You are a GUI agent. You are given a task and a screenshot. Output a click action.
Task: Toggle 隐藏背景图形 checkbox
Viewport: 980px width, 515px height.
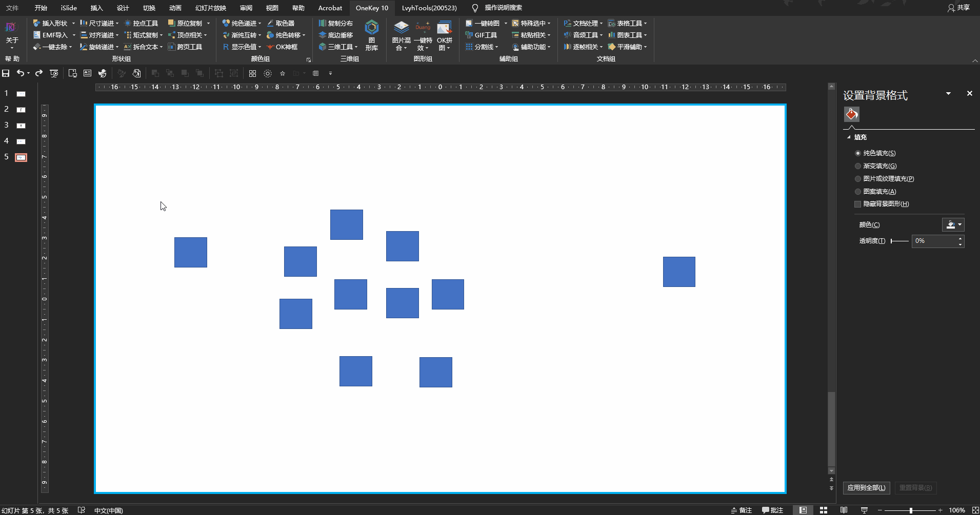(857, 204)
